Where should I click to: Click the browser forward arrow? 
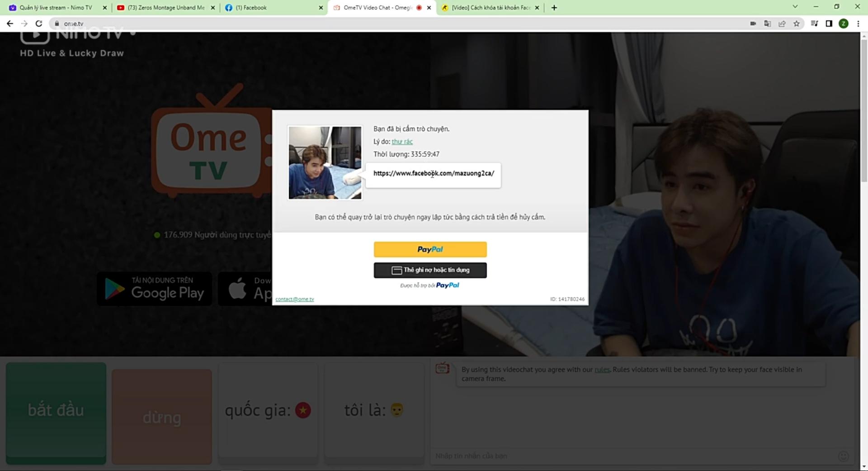point(24,24)
